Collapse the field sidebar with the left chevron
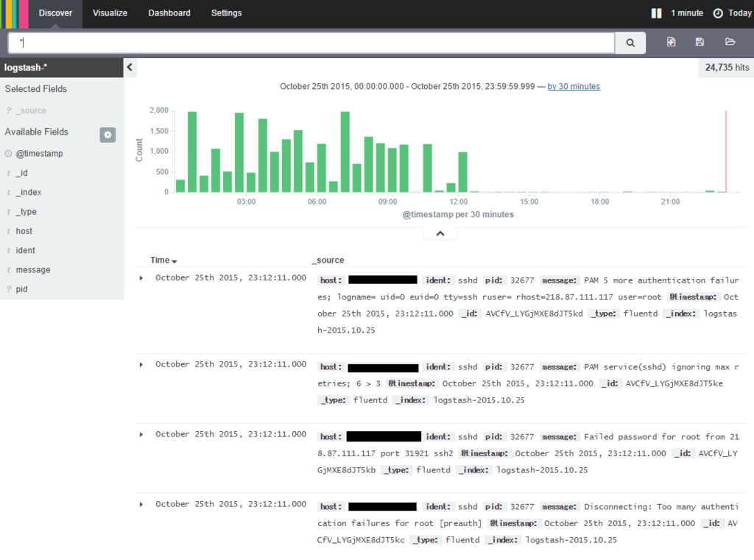Image resolution: width=754 pixels, height=560 pixels. pyautogui.click(x=130, y=67)
